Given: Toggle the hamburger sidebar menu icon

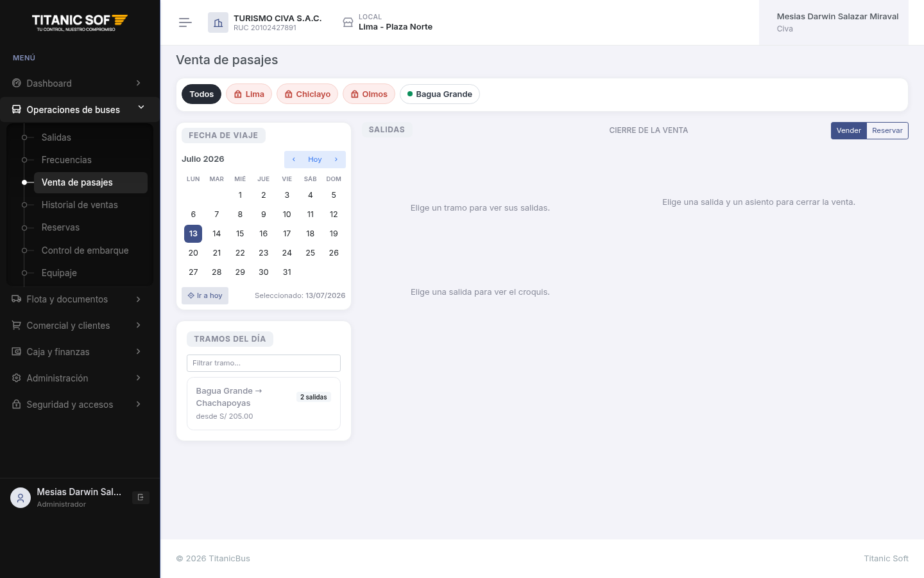Looking at the screenshot, I should [185, 22].
